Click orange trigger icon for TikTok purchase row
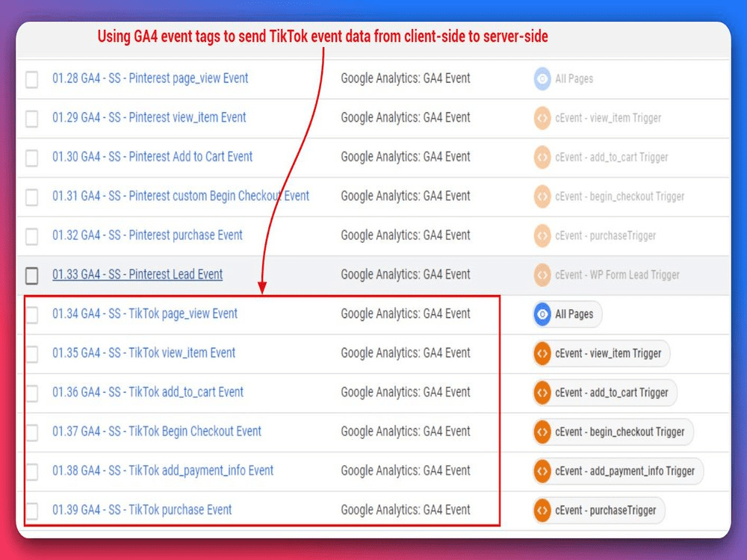The height and width of the screenshot is (560, 747). [x=542, y=511]
